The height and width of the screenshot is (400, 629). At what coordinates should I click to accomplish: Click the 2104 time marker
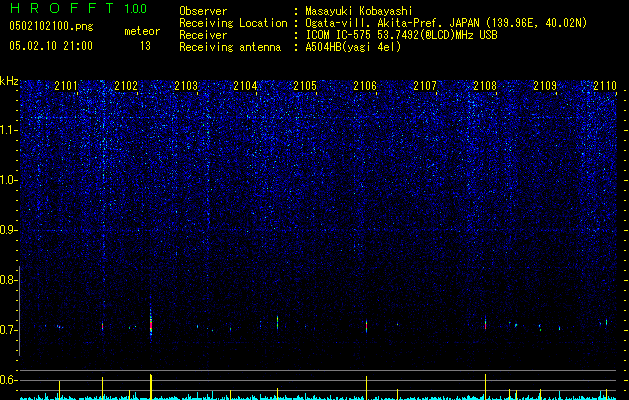tap(246, 86)
